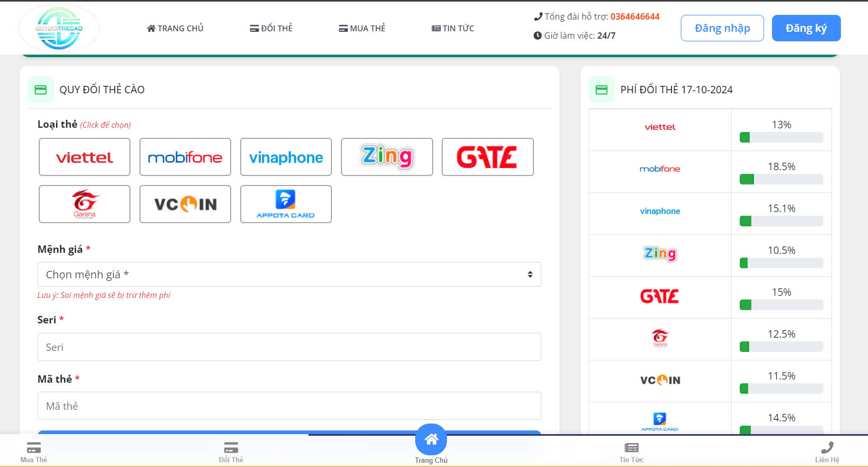Click the Viettel 13% fee progress bar
This screenshot has height=467, width=868.
[781, 137]
